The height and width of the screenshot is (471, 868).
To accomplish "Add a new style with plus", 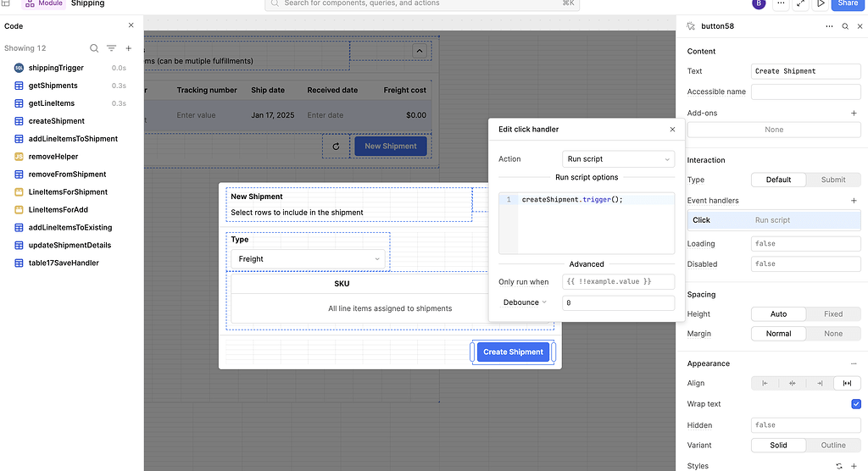I will click(854, 466).
